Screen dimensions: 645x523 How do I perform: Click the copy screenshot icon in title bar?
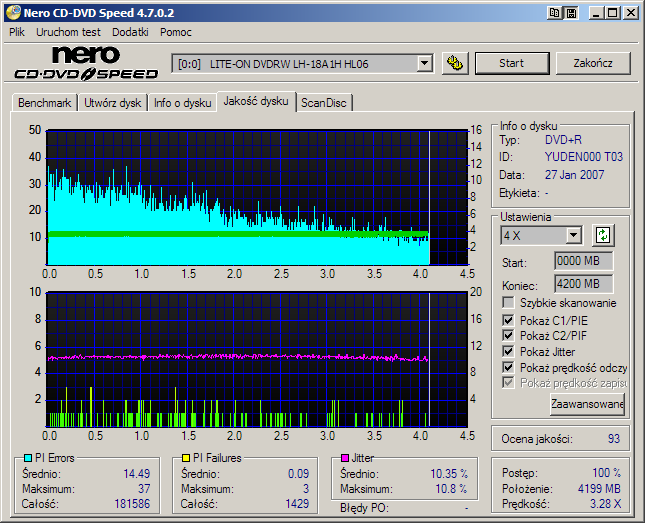pos(555,13)
